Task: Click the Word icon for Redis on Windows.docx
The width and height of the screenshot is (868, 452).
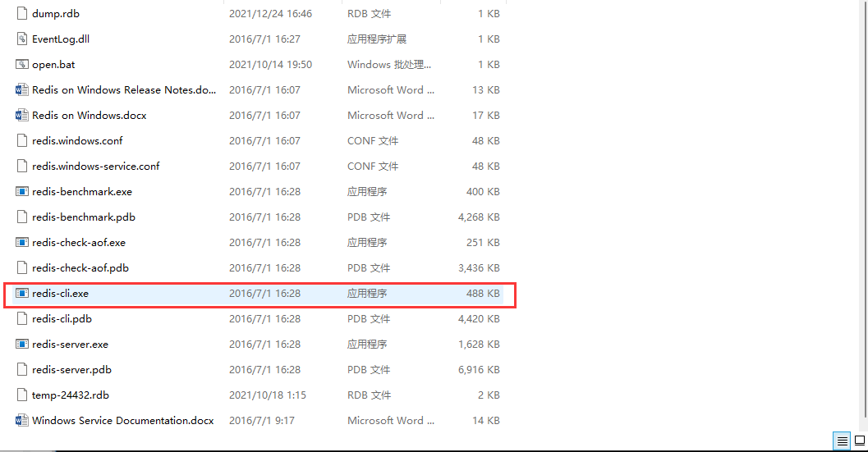Action: click(21, 115)
